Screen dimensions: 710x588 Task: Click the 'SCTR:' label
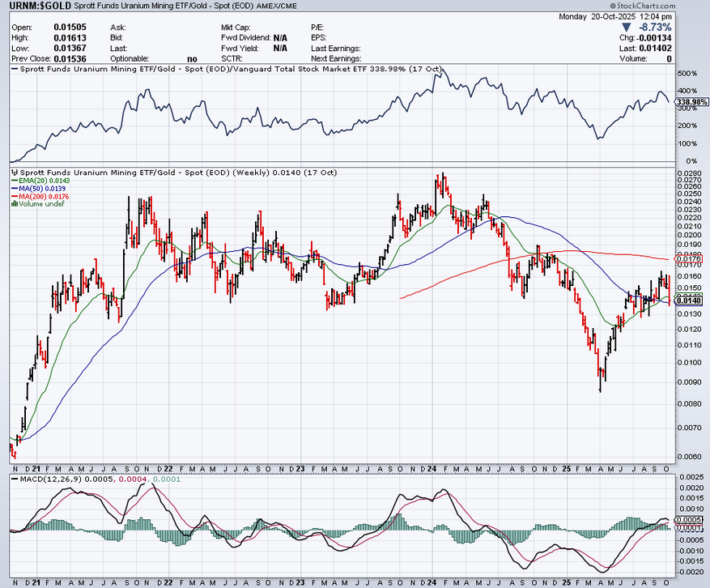pyautogui.click(x=232, y=59)
